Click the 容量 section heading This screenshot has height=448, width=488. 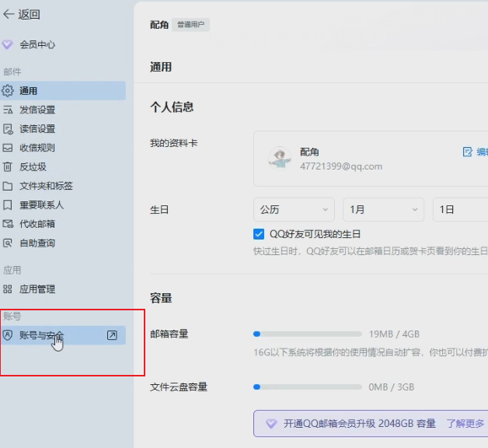tap(161, 298)
